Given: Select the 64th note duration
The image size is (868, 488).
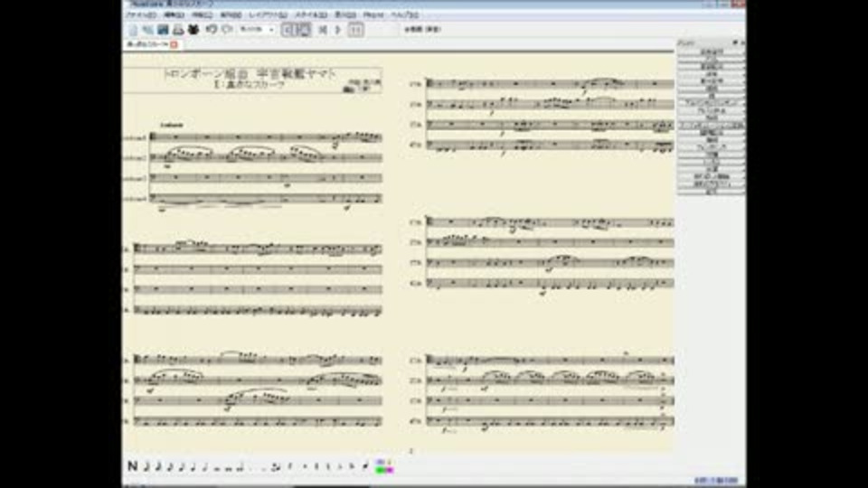Looking at the screenshot, I should 146,466.
